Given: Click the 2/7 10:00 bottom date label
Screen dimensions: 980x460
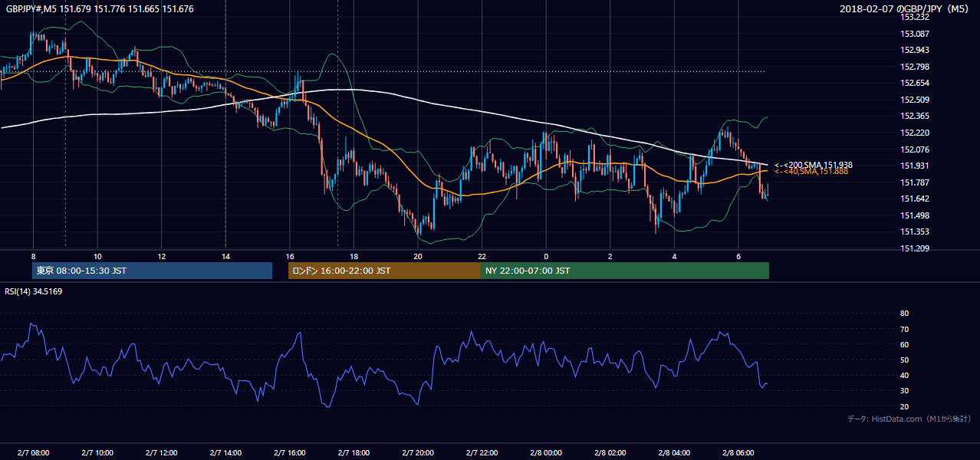Looking at the screenshot, I should [97, 453].
